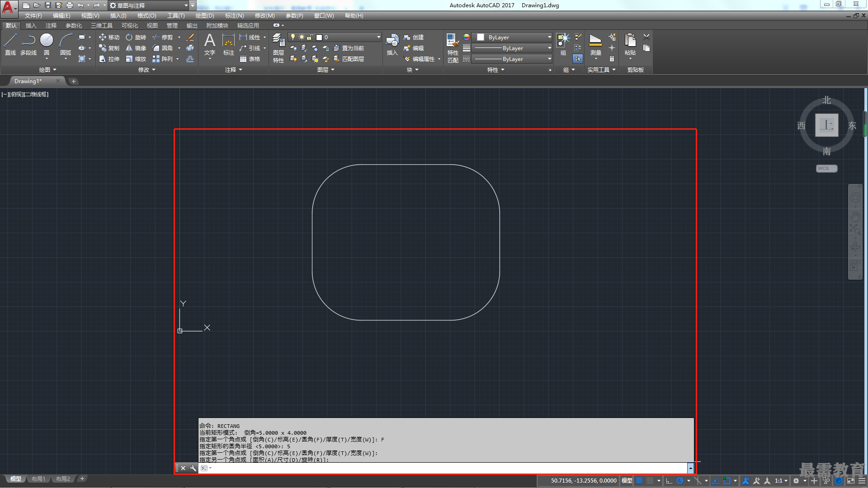Switch to the 注释 ribbon tab
The height and width of the screenshot is (488, 868).
click(x=51, y=26)
